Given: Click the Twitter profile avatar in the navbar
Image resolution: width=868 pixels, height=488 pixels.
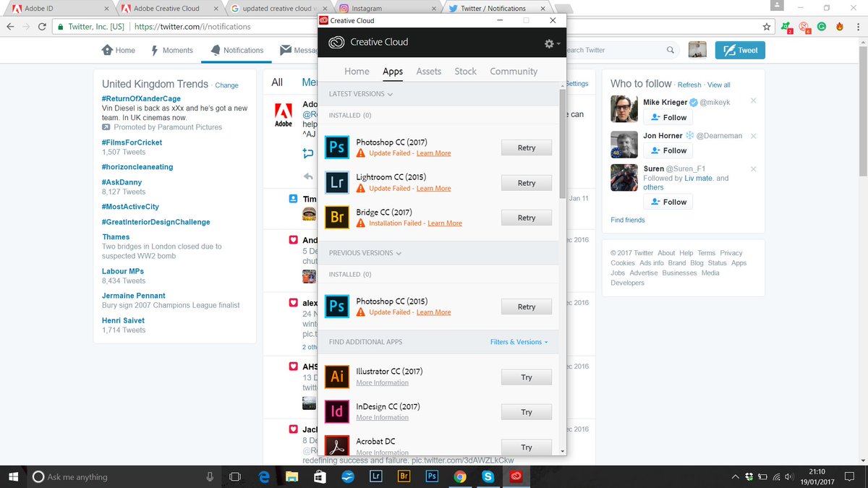Looking at the screenshot, I should (697, 50).
